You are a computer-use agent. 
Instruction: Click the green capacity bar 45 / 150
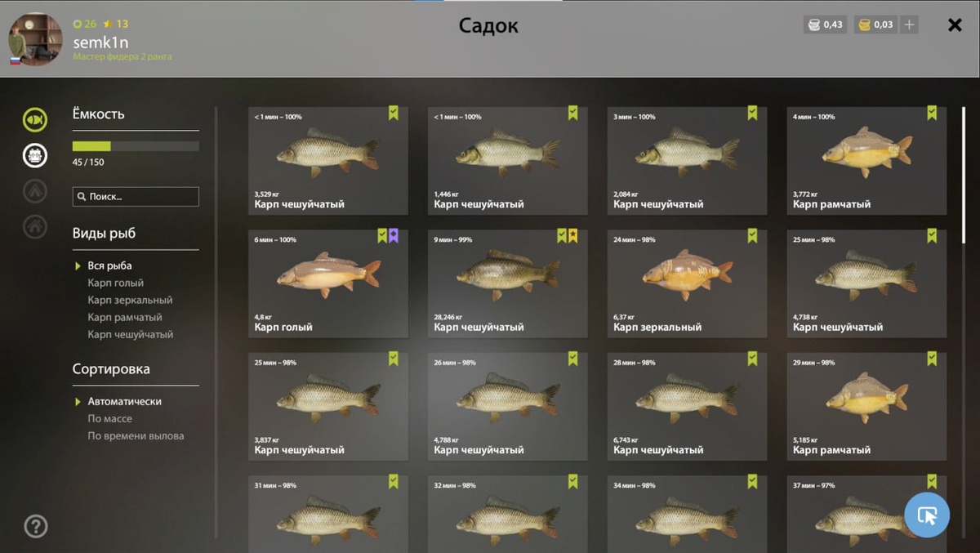pyautogui.click(x=136, y=146)
